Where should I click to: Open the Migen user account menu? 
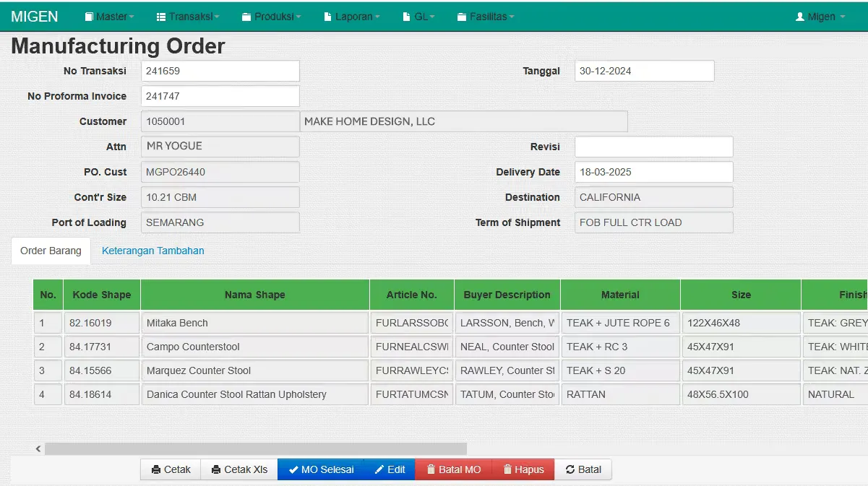tap(820, 17)
